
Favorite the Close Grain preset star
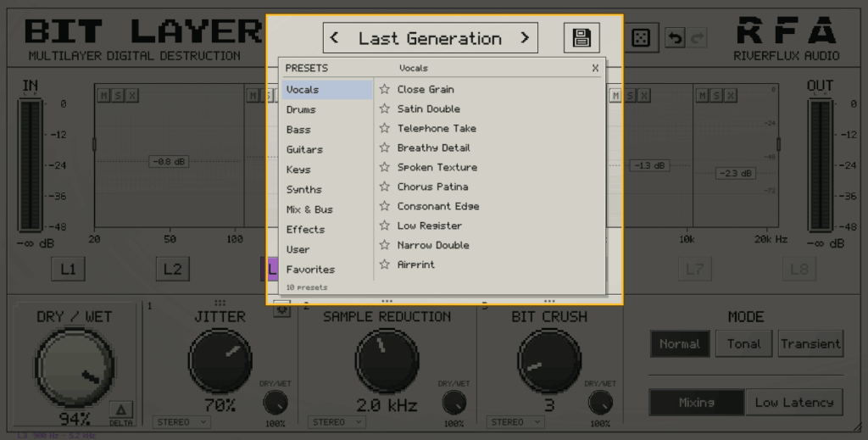click(x=385, y=89)
